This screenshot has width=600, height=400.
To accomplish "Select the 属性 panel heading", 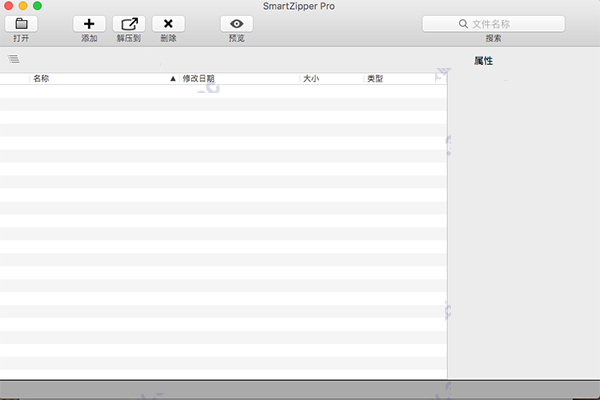I will click(x=483, y=61).
